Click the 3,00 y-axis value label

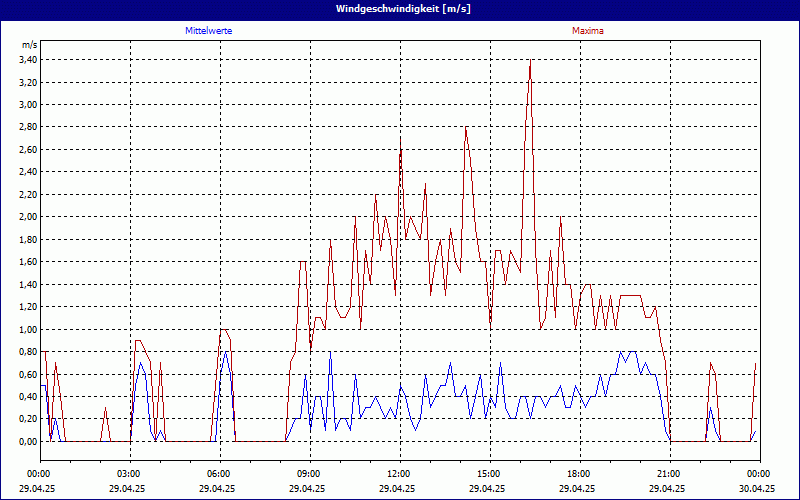coord(28,104)
